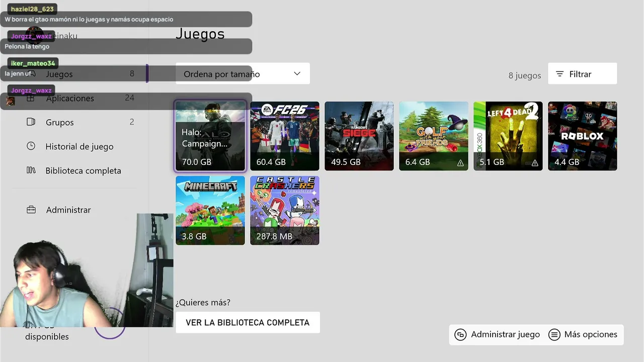This screenshot has height=362, width=644.
Task: Select the EA FC26 game tile
Action: pos(285,136)
